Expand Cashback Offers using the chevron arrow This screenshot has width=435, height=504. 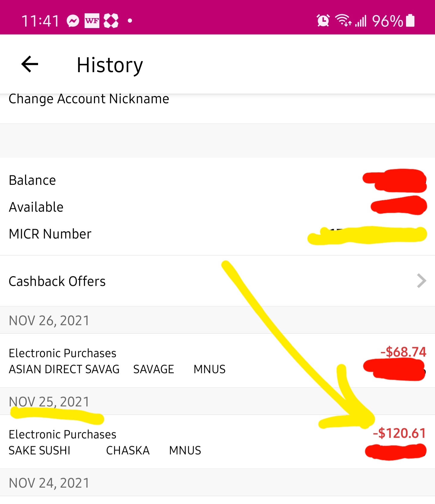pyautogui.click(x=421, y=281)
